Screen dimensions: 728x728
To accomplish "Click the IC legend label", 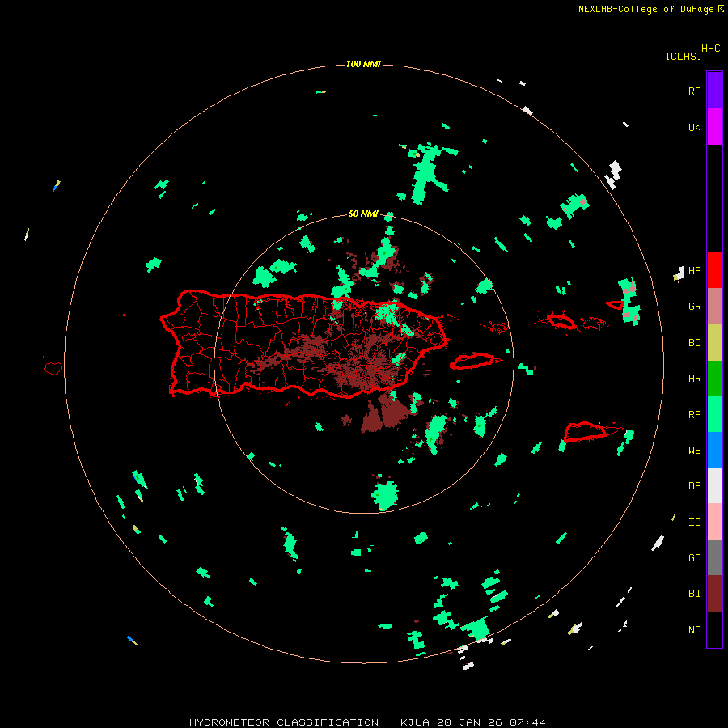I will pos(694,523).
